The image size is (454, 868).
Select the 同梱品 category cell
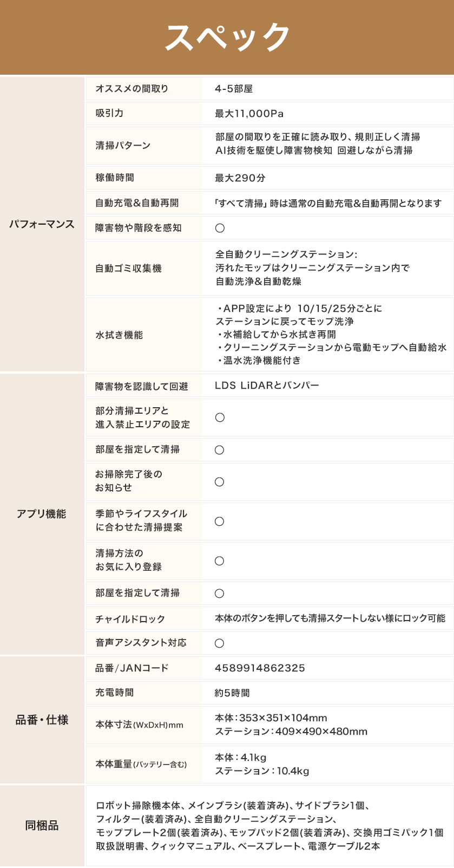pos(42,825)
